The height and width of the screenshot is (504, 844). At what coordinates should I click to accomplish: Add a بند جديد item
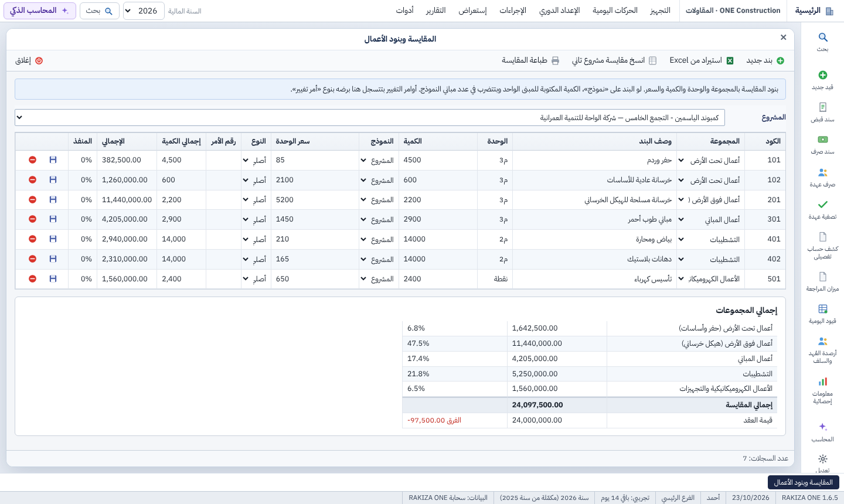765,60
